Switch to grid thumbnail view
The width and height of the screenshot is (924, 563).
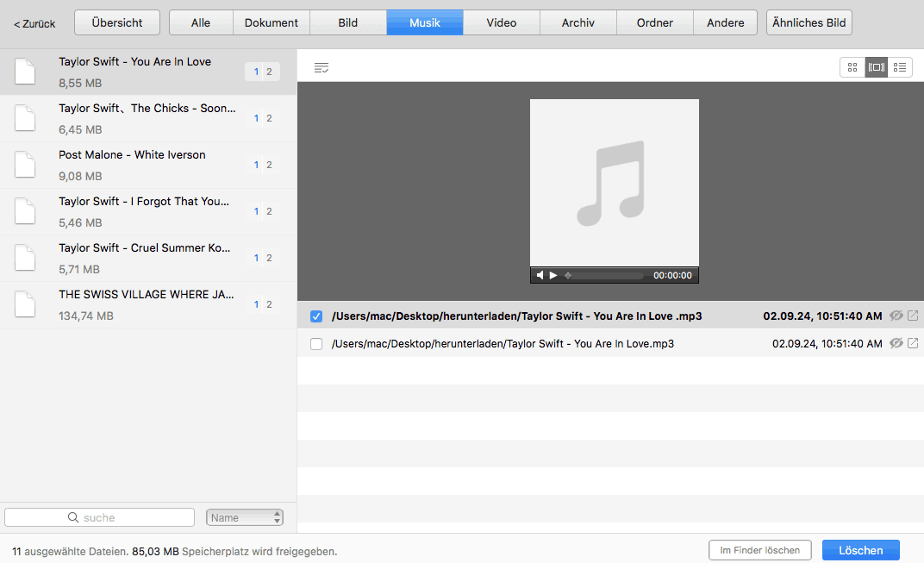(x=852, y=67)
